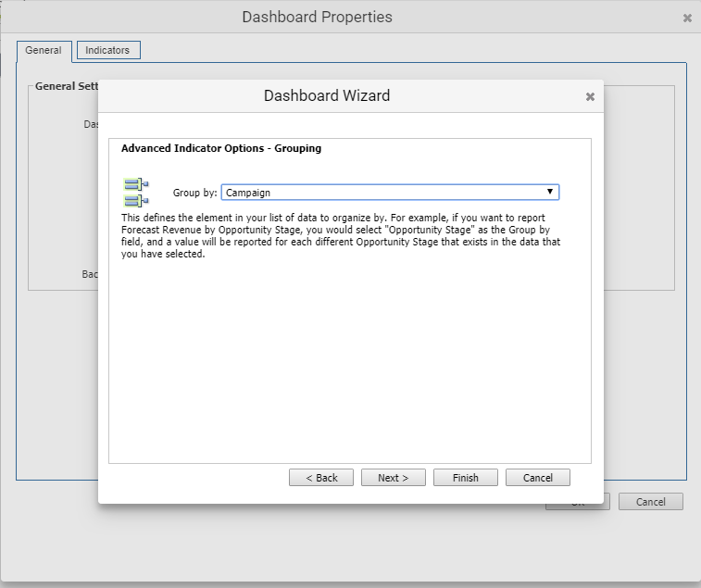Go back with the < Back button
This screenshot has height=588, width=701.
pos(320,478)
